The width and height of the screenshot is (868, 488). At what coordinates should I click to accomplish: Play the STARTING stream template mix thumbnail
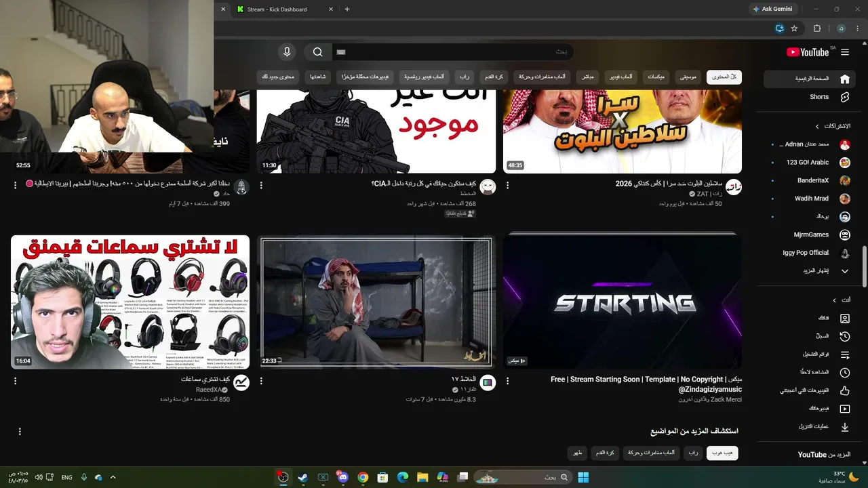[x=623, y=302]
